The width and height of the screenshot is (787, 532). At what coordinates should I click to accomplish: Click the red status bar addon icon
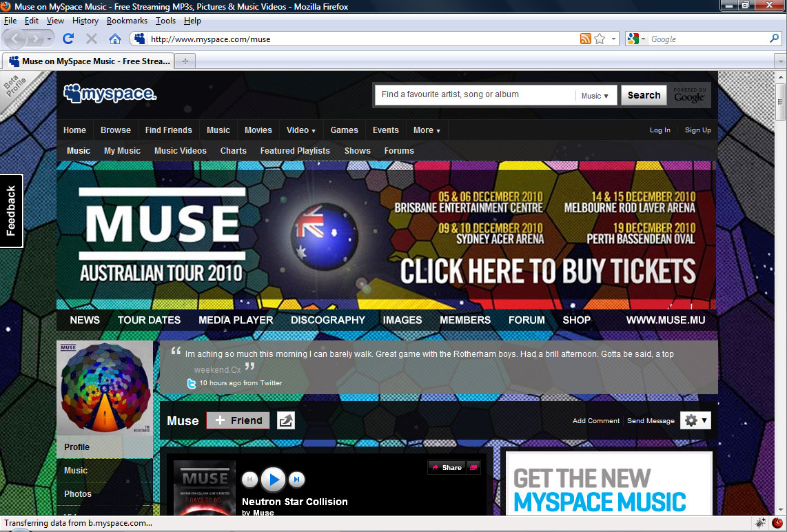[777, 523]
